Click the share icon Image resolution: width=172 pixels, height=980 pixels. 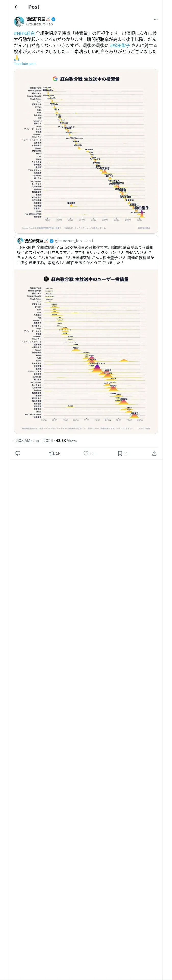click(x=154, y=453)
